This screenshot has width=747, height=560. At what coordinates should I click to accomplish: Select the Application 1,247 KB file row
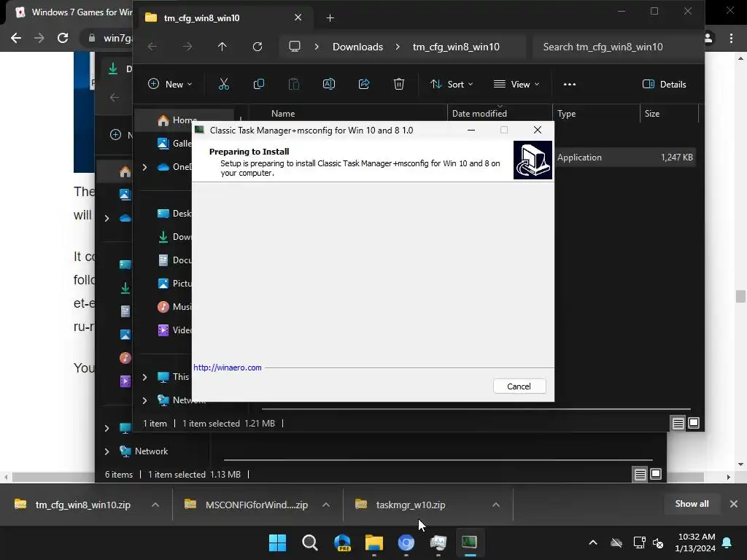(x=624, y=157)
